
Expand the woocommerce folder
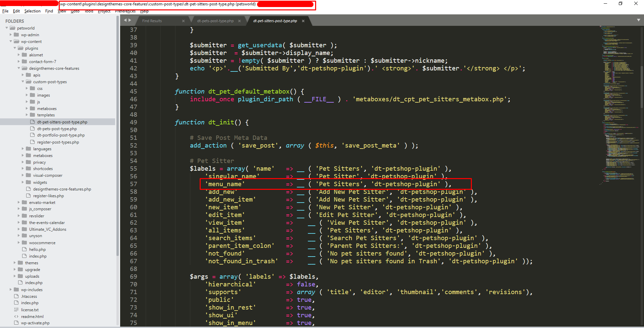click(19, 242)
